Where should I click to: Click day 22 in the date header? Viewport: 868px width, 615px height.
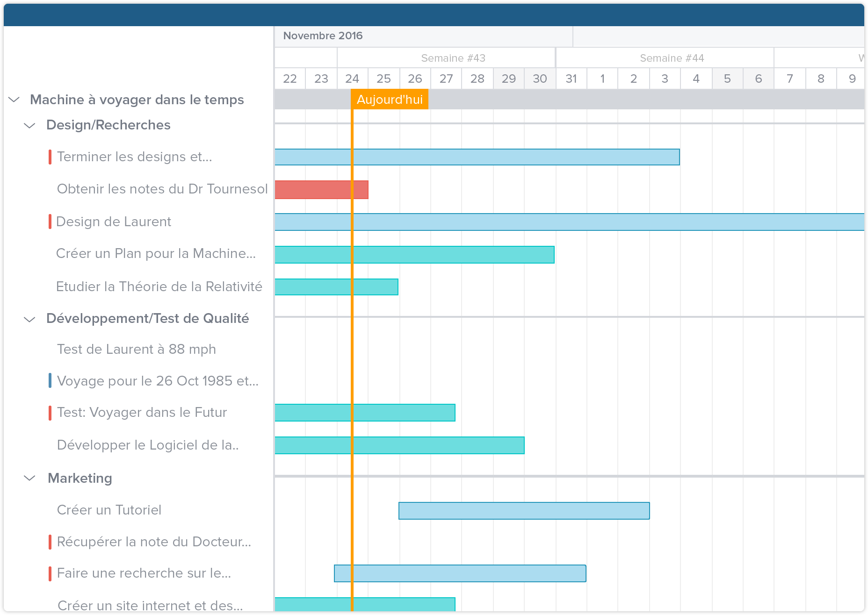click(x=290, y=79)
